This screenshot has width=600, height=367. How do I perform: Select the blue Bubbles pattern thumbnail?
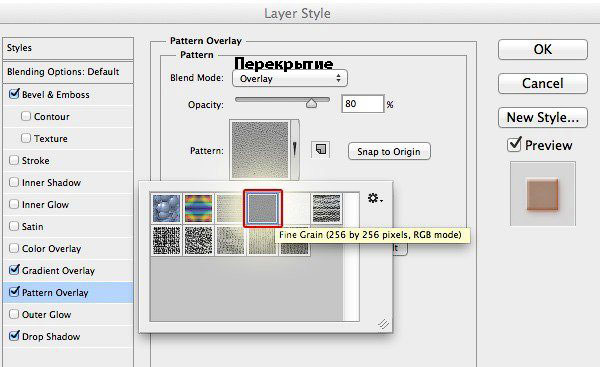pos(166,208)
